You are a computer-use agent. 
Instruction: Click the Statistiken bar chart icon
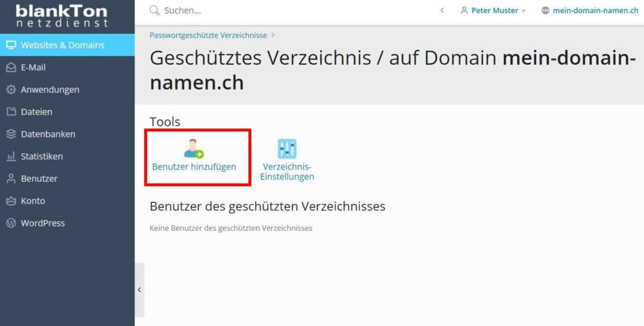pyautogui.click(x=11, y=156)
